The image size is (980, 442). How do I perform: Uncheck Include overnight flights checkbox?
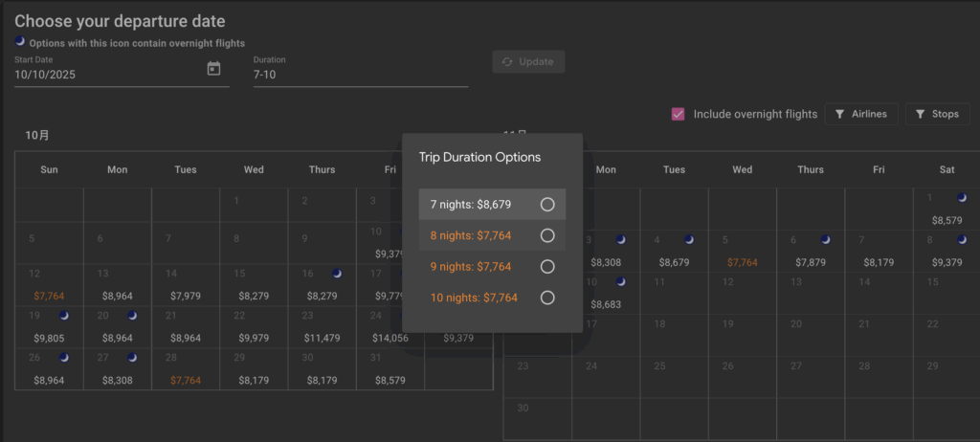pyautogui.click(x=679, y=114)
